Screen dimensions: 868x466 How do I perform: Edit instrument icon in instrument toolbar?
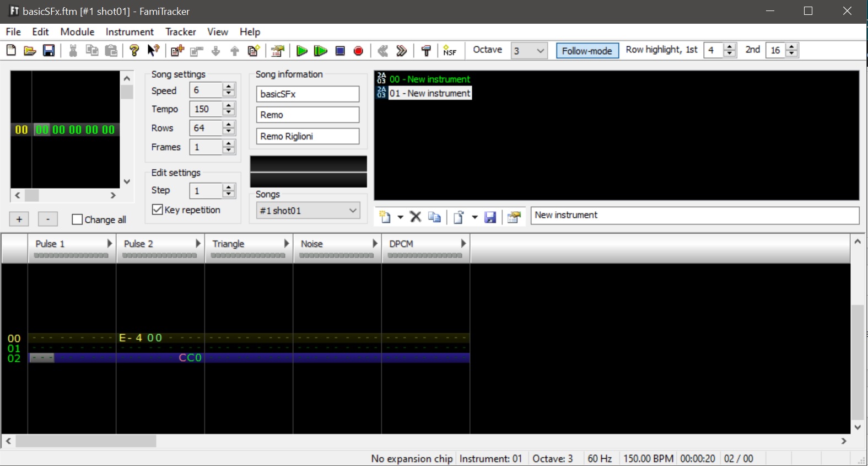(514, 217)
